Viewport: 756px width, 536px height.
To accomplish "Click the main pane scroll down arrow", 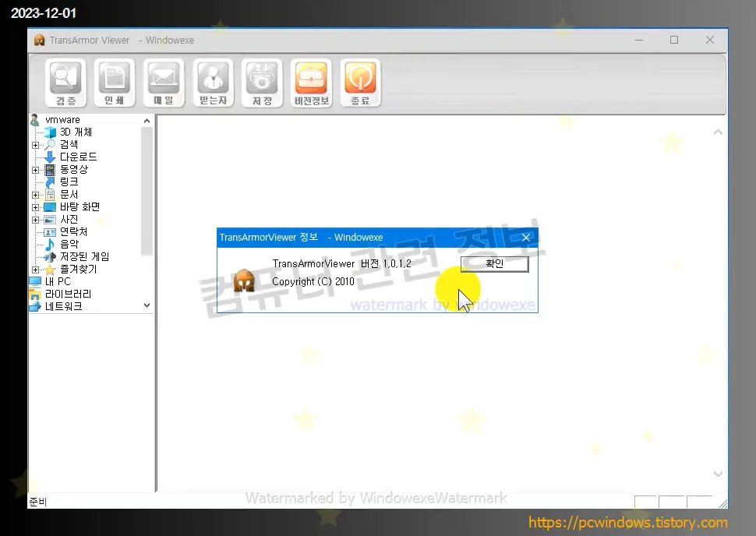I will coord(718,474).
